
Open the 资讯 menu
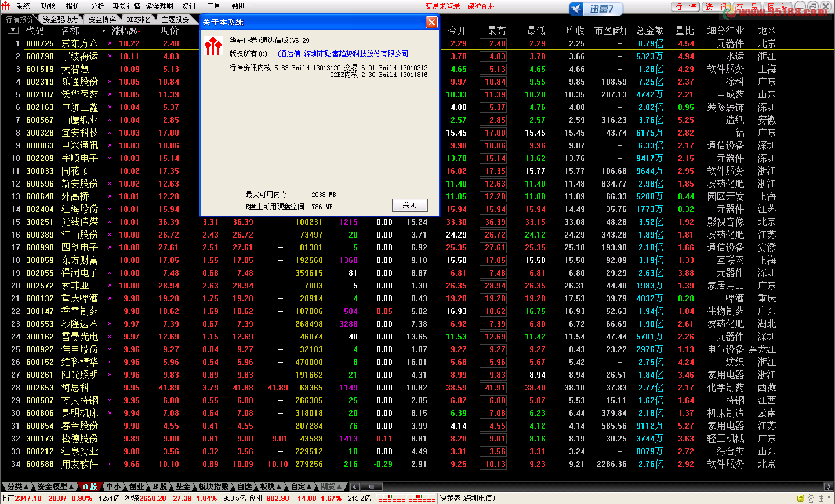pyautogui.click(x=188, y=6)
